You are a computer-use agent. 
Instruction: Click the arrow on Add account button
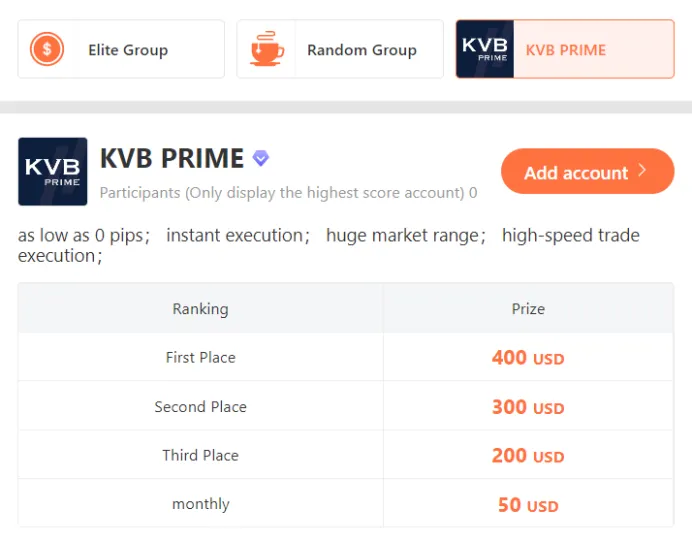(x=643, y=170)
